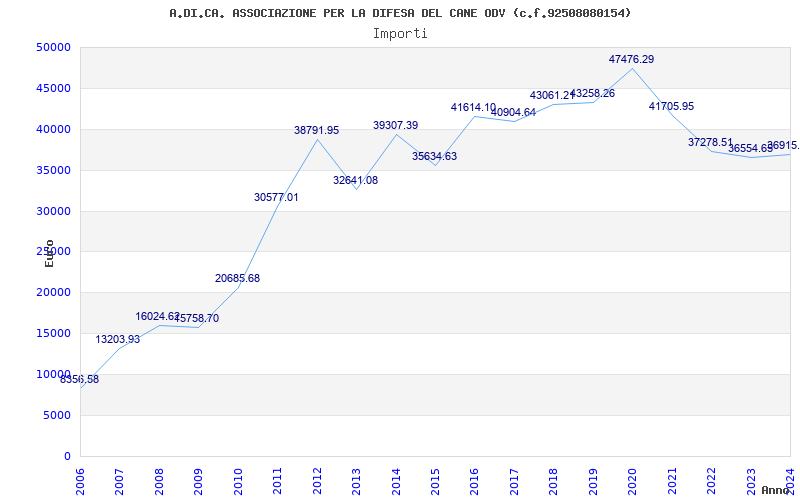
Task: Click the 32641.08 data label
Action: (x=356, y=180)
